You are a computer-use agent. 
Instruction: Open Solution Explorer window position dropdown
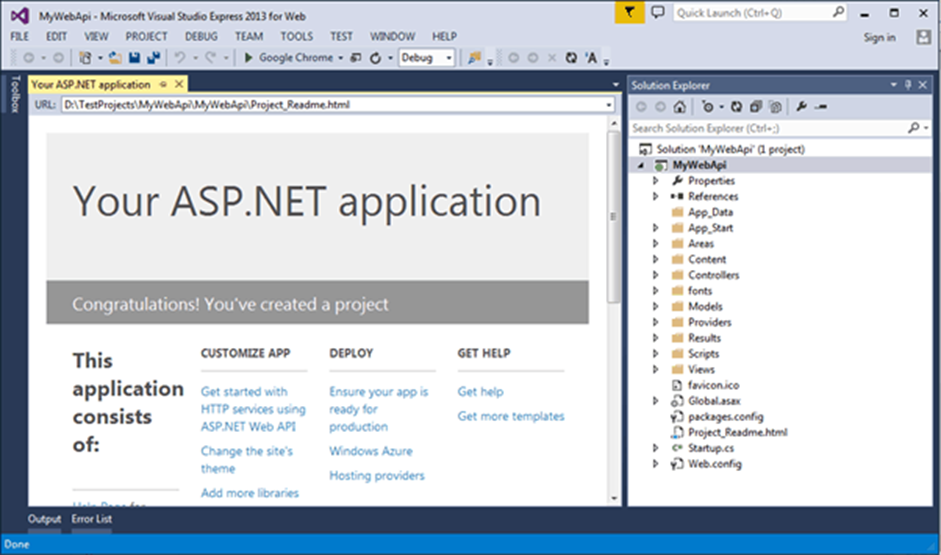pos(894,85)
